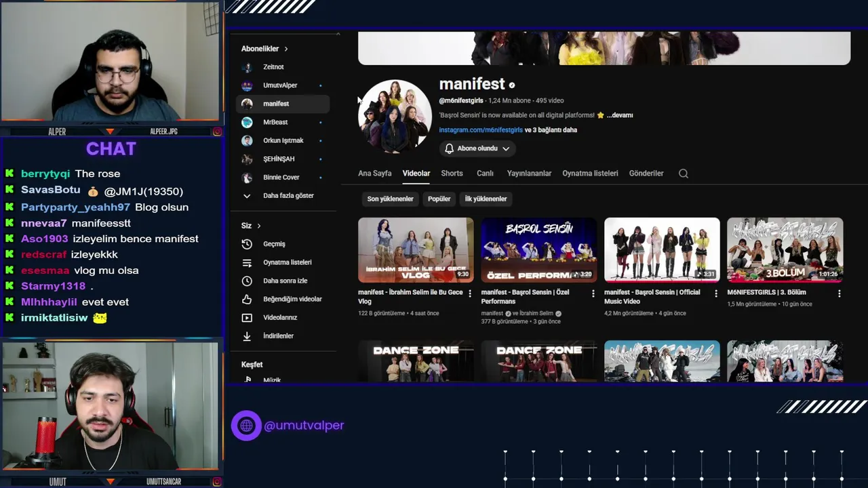Open options menu for M6NIFESTGIRLS 3. Bölüm

click(x=839, y=293)
